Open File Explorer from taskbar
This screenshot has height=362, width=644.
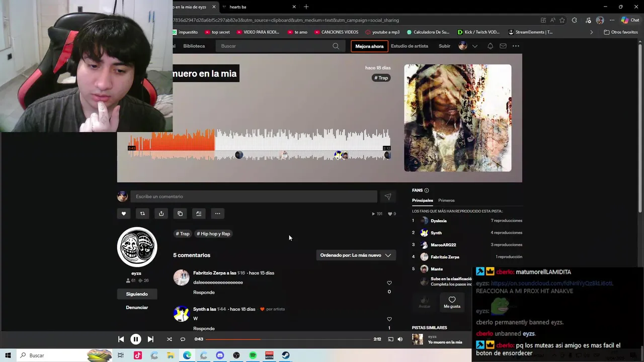click(x=171, y=355)
